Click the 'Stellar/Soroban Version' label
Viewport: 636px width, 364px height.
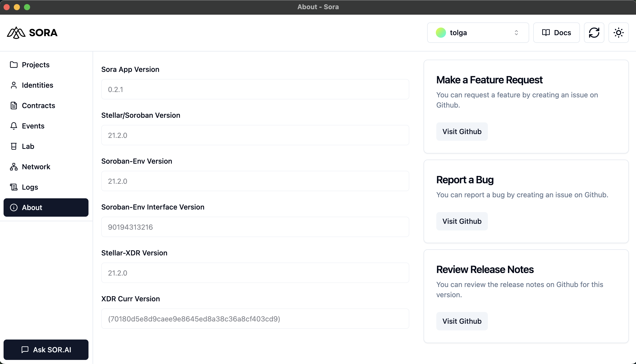[x=141, y=115]
